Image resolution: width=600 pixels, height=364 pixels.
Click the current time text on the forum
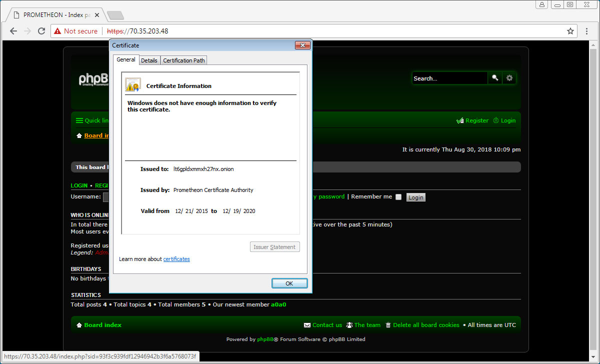(461, 149)
